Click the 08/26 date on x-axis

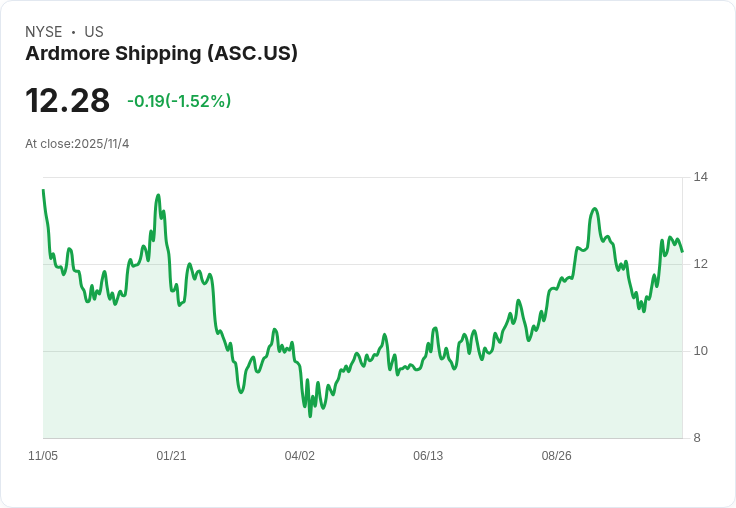click(x=556, y=456)
